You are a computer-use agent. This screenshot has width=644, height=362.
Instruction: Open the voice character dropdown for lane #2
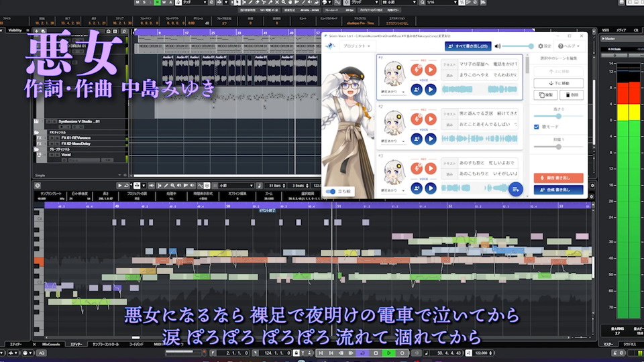(x=394, y=141)
